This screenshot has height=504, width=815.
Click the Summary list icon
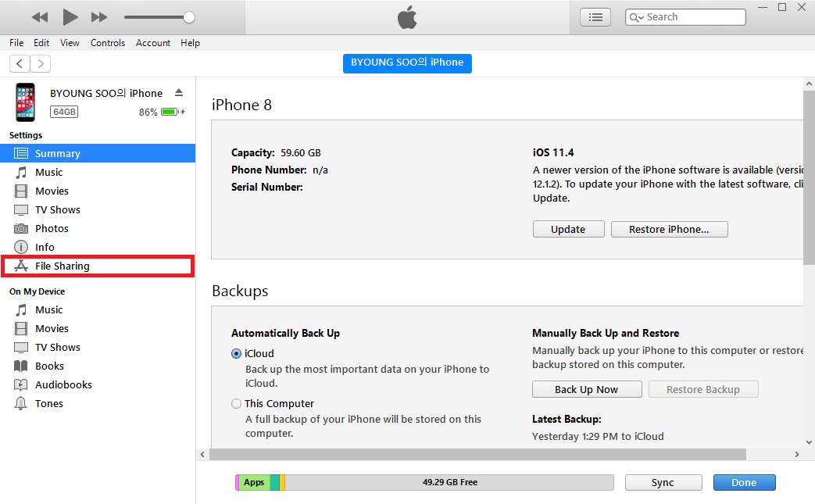coord(21,153)
